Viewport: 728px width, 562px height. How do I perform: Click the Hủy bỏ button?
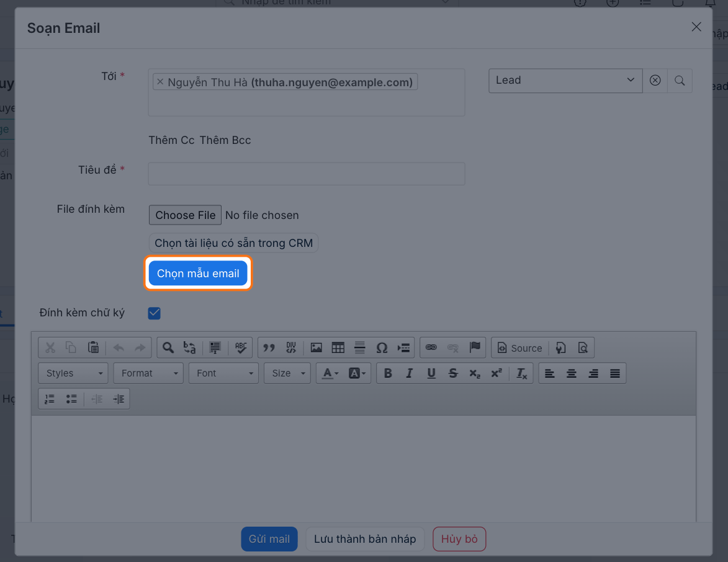(x=459, y=539)
